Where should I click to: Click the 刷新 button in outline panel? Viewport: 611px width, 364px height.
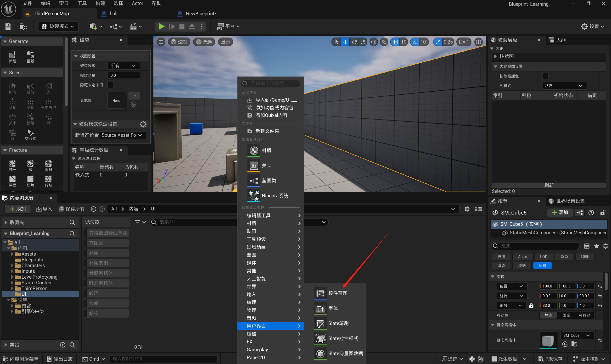(x=549, y=185)
